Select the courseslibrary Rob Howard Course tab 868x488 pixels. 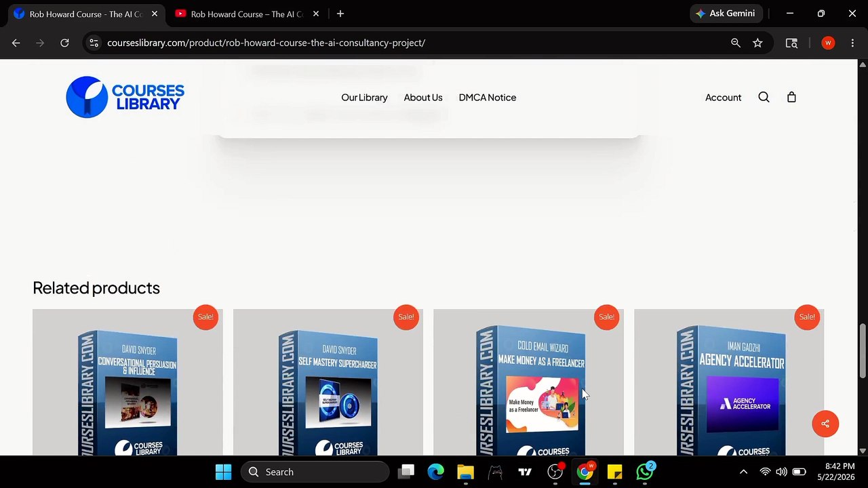86,14
